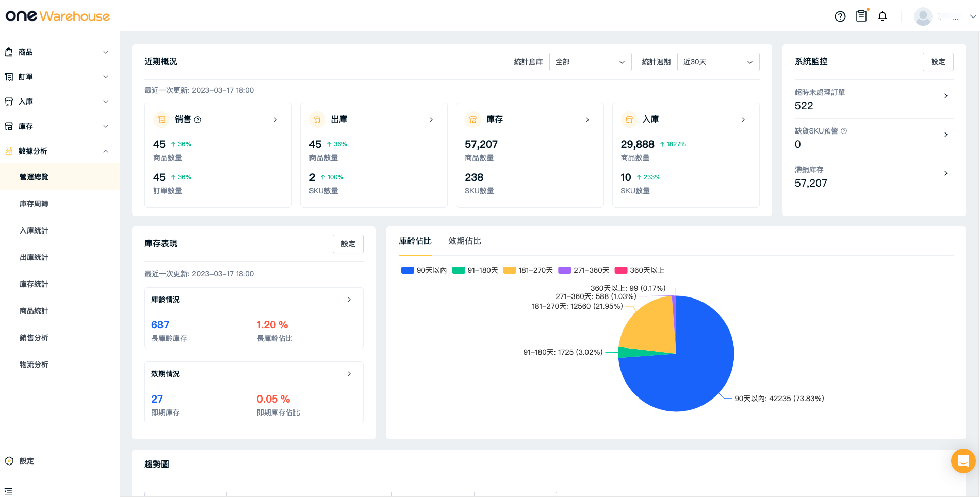Open 庫齡情況 details arrow
Screen dimensions: 980x497
tap(349, 300)
